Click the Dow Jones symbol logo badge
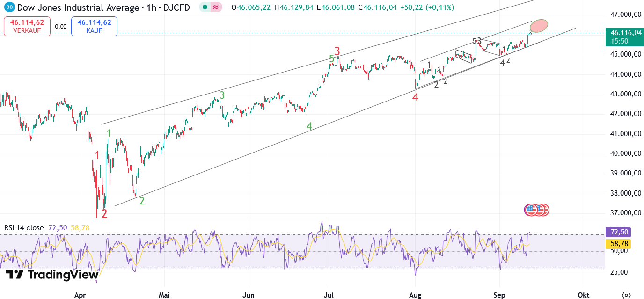This screenshot has height=299, width=644. coord(10,7)
